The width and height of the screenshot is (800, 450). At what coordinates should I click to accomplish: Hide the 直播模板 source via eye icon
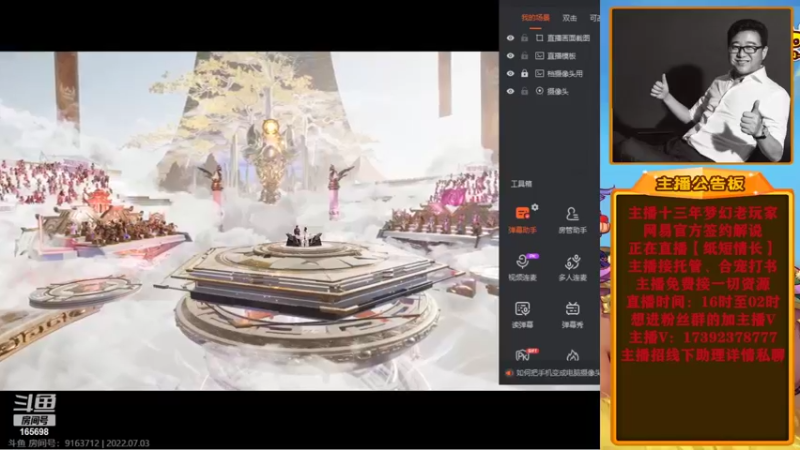tap(510, 56)
